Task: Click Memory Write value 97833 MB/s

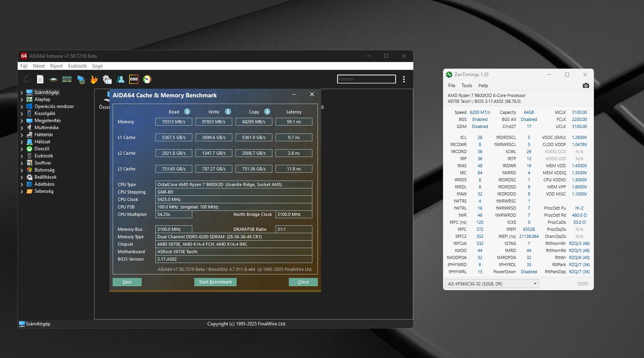Action: (214, 122)
